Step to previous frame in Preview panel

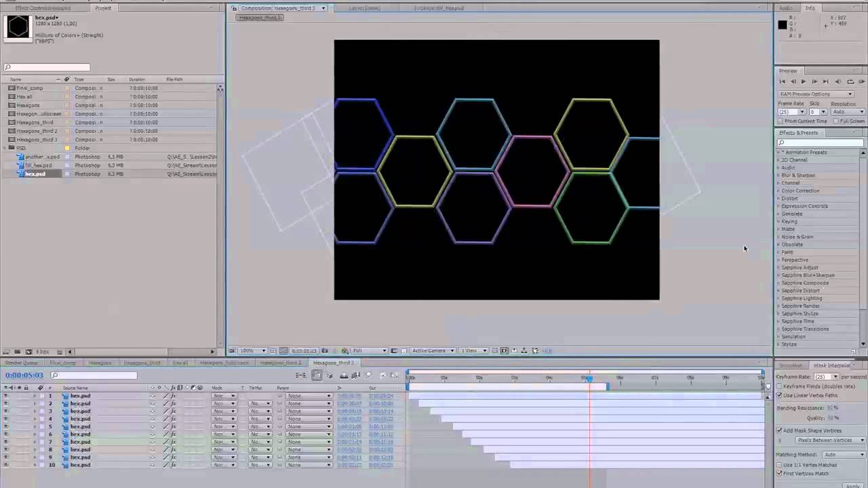tap(793, 81)
